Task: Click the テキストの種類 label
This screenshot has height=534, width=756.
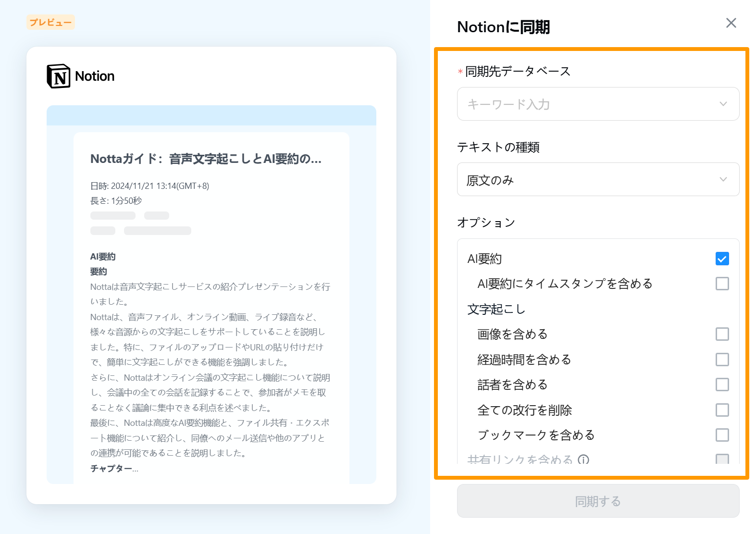Action: point(498,147)
